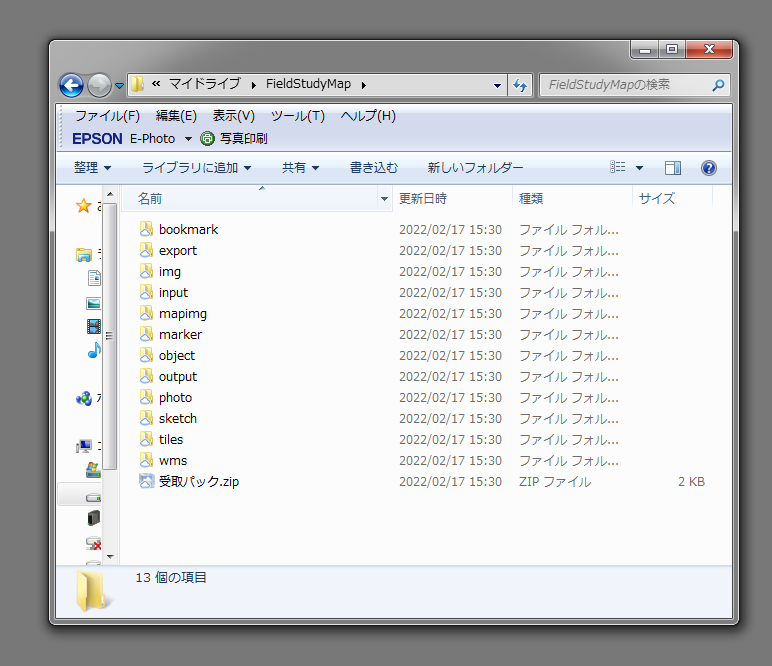
Task: Click the Libraries icon in navigation pane
Action: point(84,254)
